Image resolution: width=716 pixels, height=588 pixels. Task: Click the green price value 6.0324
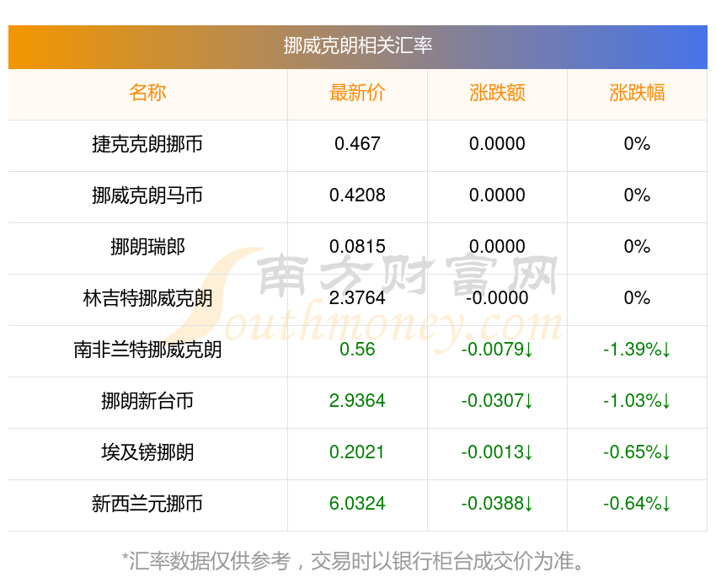(x=357, y=504)
